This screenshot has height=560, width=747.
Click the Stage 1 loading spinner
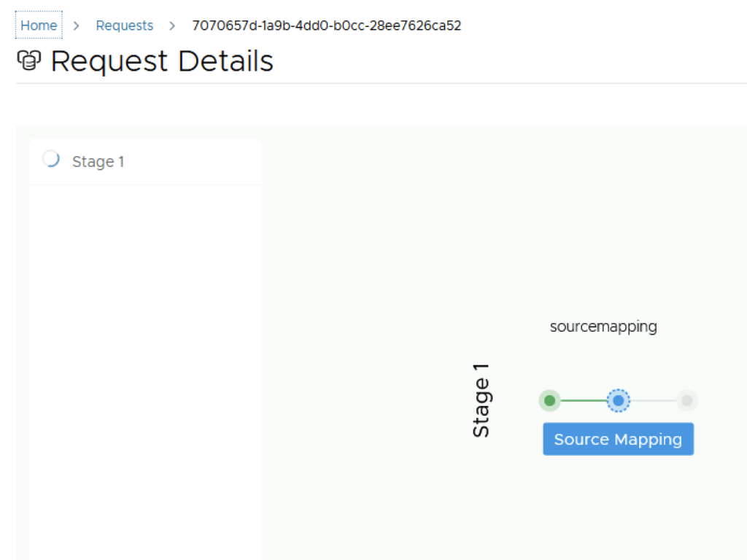point(51,159)
